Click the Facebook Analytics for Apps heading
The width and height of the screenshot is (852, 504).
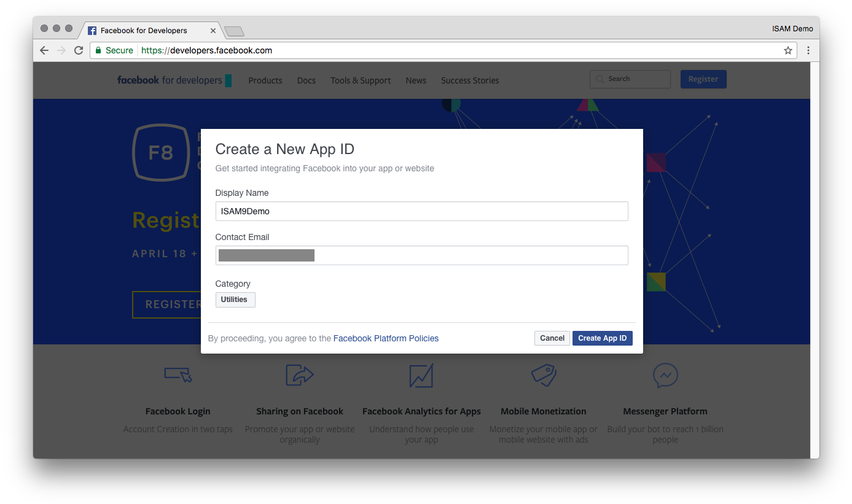(421, 411)
